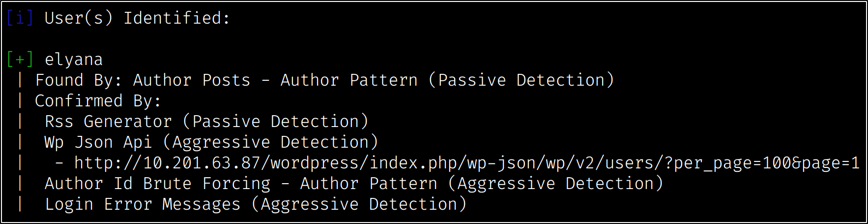
Task: Click the "Author Id Brute Forcing" text
Action: coord(157,184)
